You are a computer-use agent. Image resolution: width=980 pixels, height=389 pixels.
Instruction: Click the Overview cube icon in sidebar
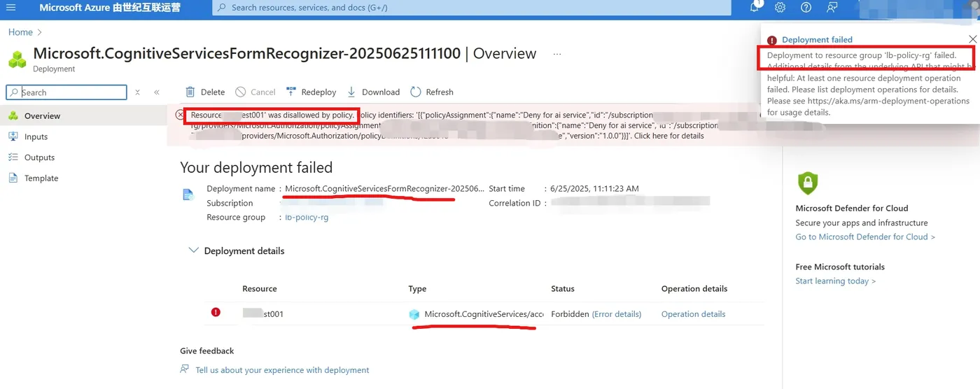(x=13, y=116)
